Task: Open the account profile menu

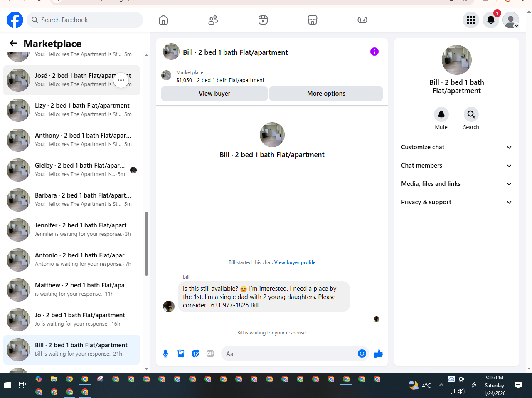Action: [511, 20]
